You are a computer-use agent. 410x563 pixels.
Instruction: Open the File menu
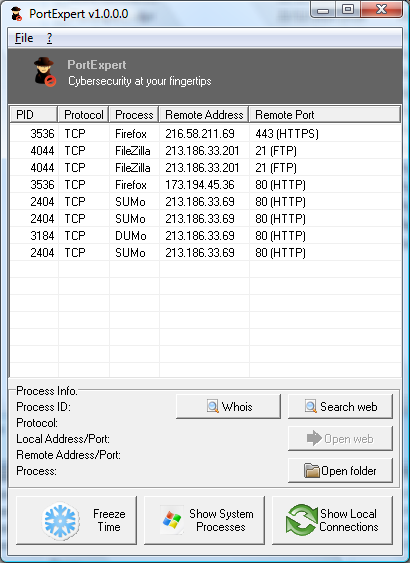tap(24, 38)
